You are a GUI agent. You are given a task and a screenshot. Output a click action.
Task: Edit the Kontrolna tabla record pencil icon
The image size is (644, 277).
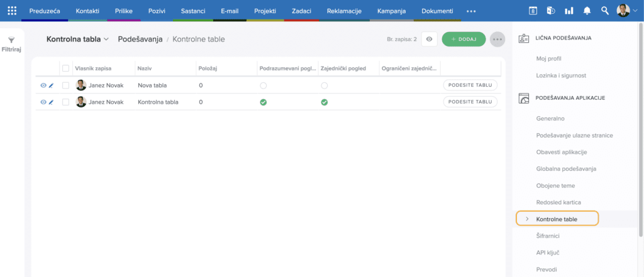tap(52, 102)
